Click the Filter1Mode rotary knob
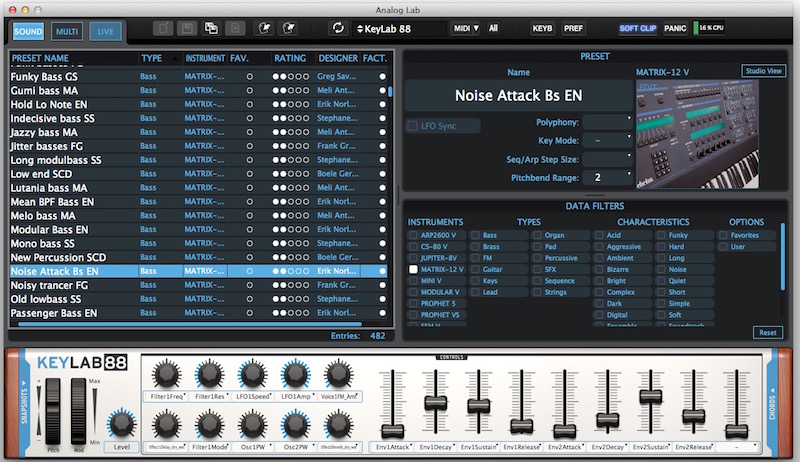800x462 pixels. pos(209,425)
